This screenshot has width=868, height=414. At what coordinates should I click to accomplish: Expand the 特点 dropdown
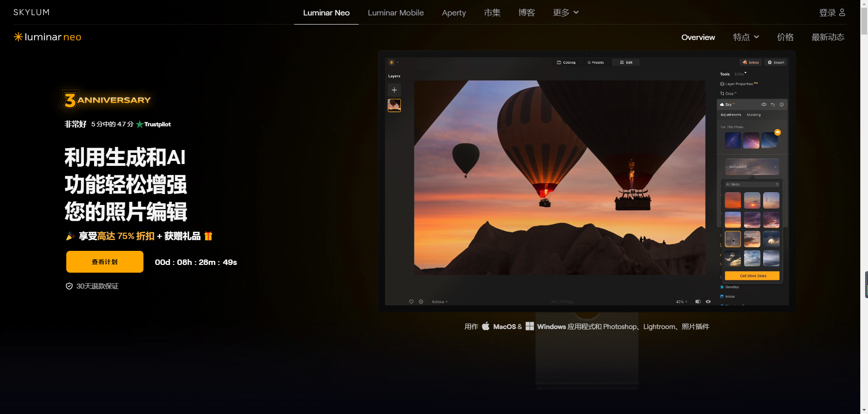click(746, 37)
